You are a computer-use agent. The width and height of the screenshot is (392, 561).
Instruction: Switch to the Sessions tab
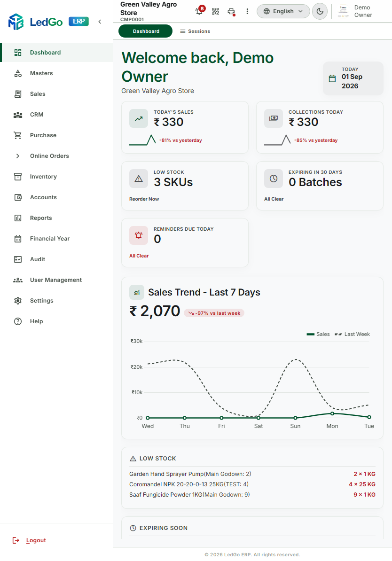coord(195,31)
